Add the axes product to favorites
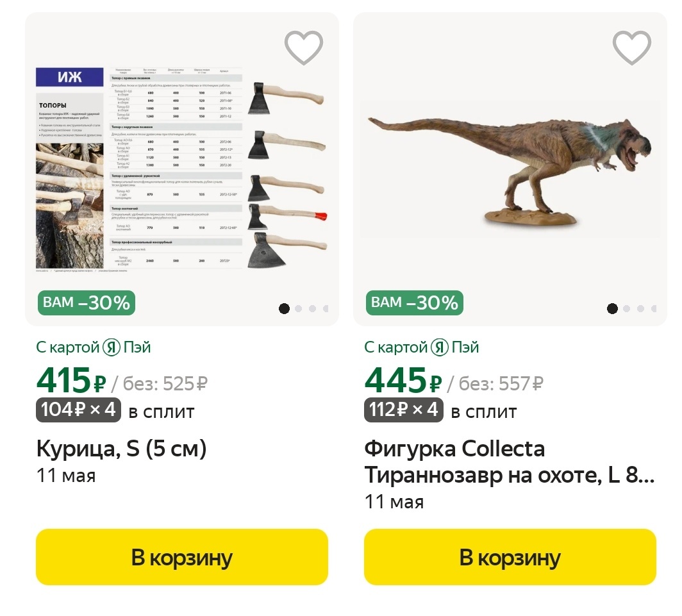The width and height of the screenshot is (682, 616). click(304, 47)
